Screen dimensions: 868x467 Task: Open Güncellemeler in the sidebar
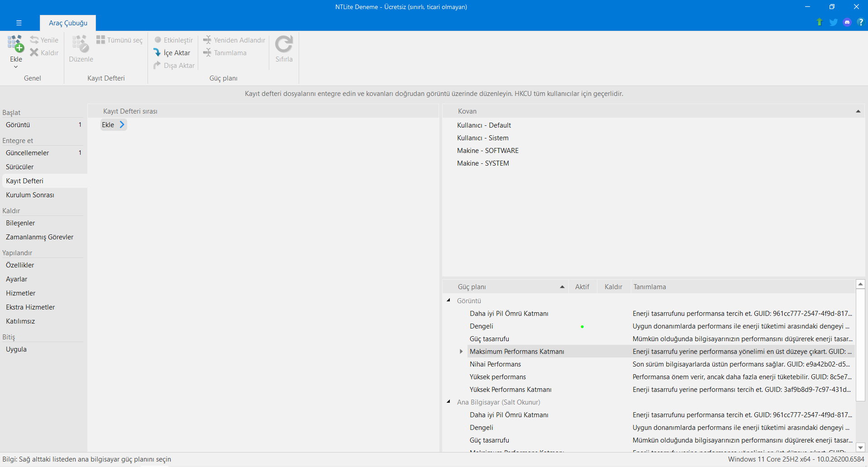pyautogui.click(x=44, y=153)
